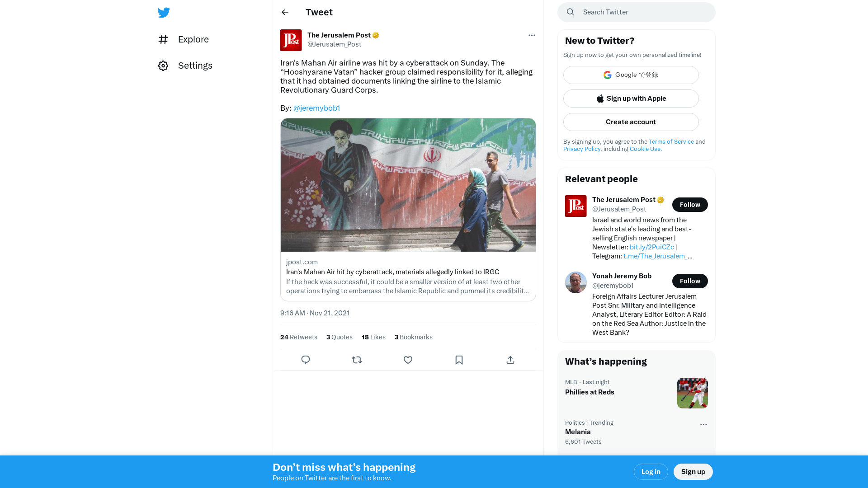The height and width of the screenshot is (488, 868).
Task: Click the Phillies at Reds thumbnail
Action: [693, 393]
